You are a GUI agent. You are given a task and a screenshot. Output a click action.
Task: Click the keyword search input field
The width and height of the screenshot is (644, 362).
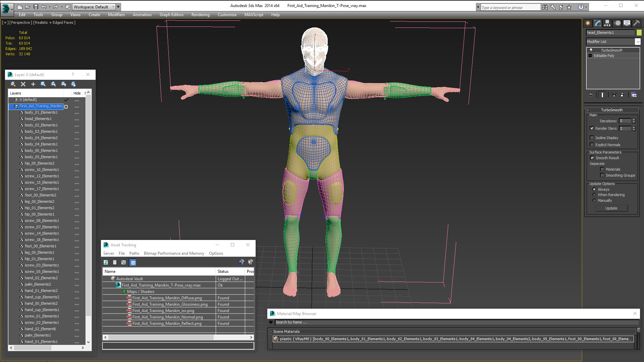point(510,7)
